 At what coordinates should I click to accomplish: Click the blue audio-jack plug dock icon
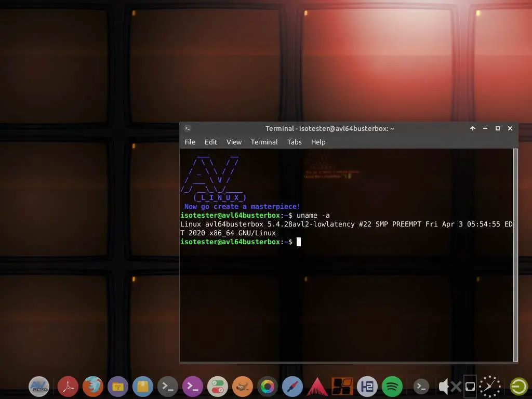pyautogui.click(x=292, y=387)
